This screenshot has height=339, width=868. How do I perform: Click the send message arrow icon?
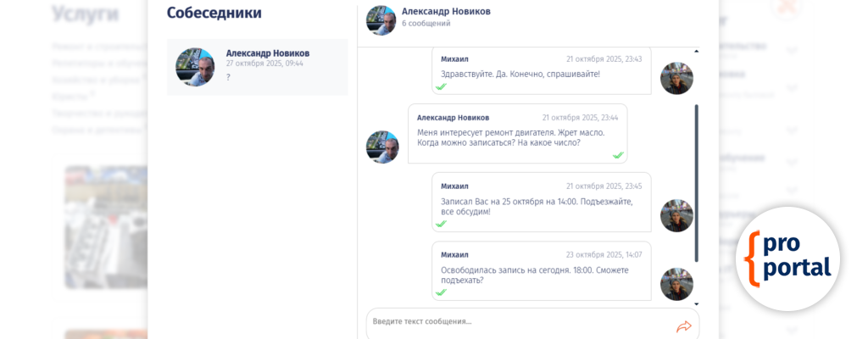[x=683, y=326]
